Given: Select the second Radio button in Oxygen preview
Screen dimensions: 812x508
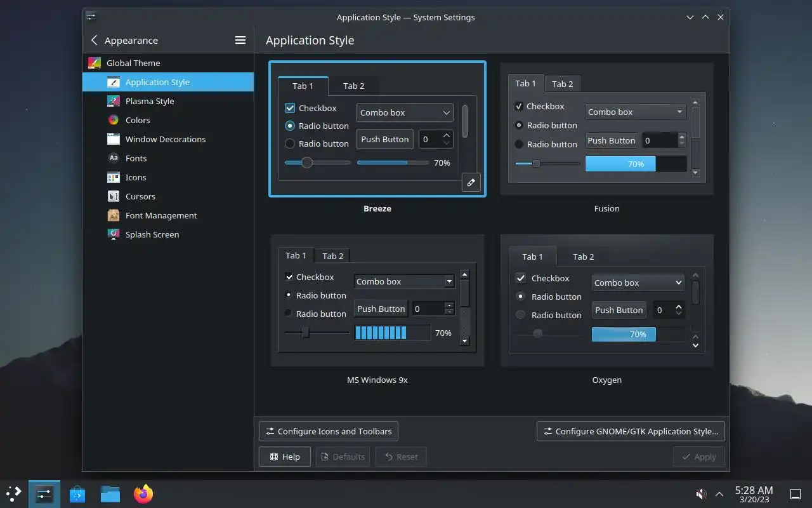Looking at the screenshot, I should [520, 314].
